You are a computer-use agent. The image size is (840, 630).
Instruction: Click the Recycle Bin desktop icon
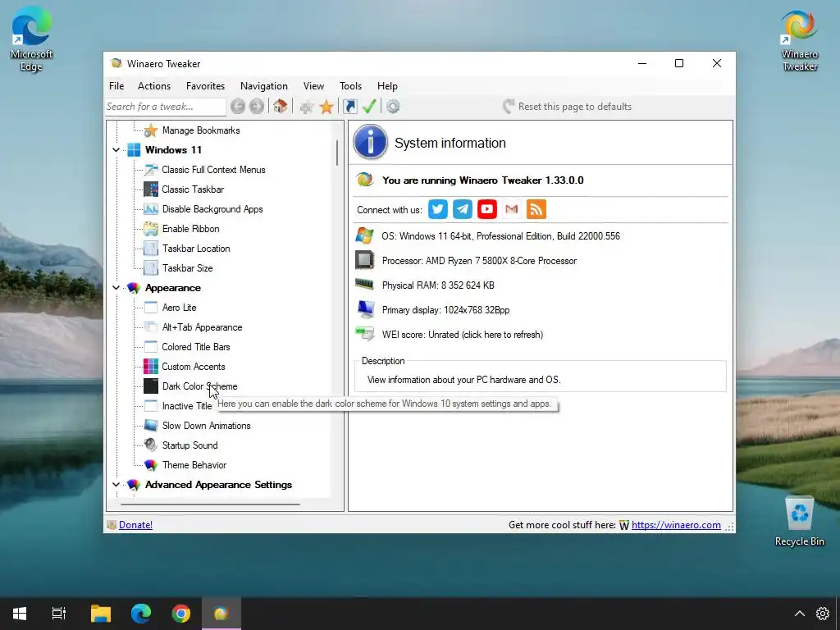click(x=799, y=519)
